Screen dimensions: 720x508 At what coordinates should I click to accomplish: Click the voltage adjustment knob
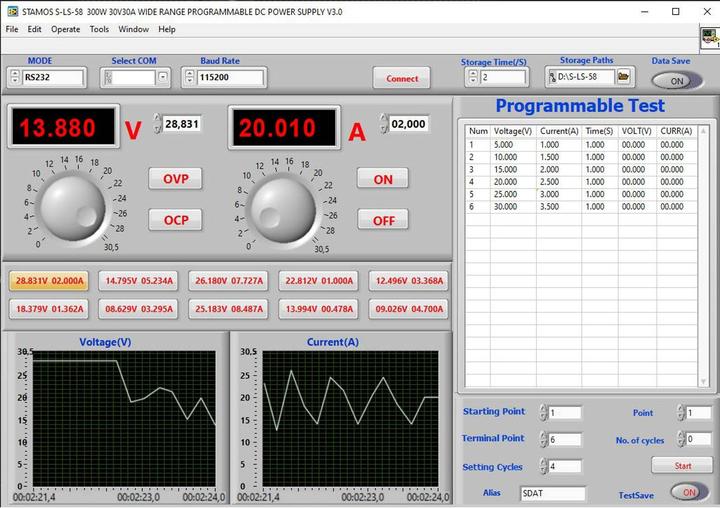pyautogui.click(x=73, y=208)
